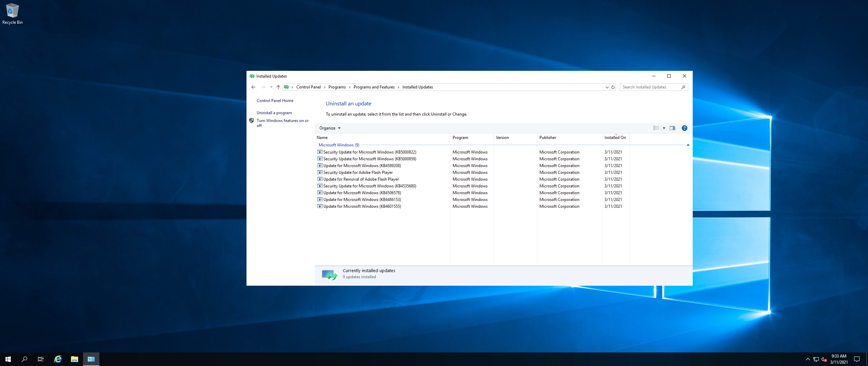Open the network tray icon

pos(816,359)
